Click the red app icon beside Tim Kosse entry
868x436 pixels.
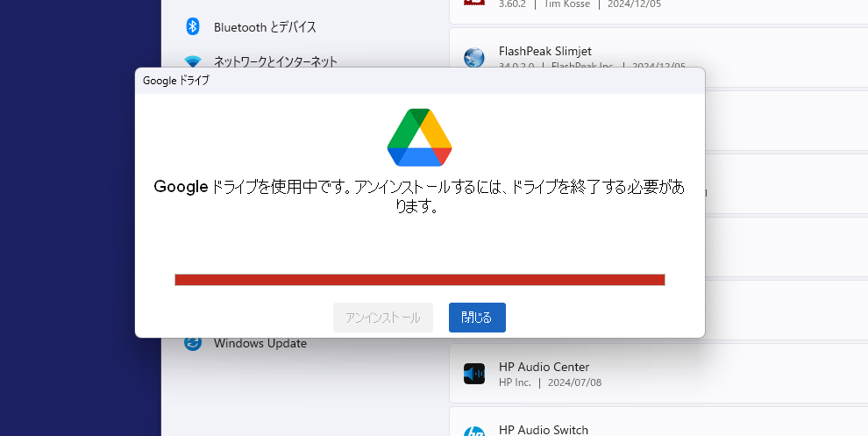coord(474,4)
